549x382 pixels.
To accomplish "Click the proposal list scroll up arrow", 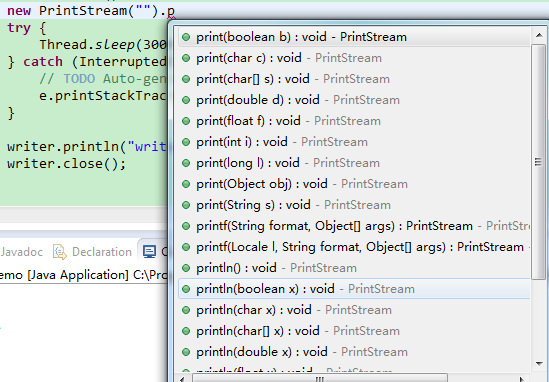I will (x=539, y=35).
